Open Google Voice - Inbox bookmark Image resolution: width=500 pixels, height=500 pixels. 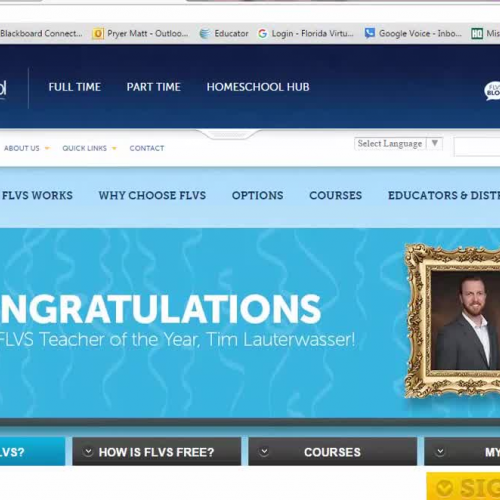tap(420, 34)
